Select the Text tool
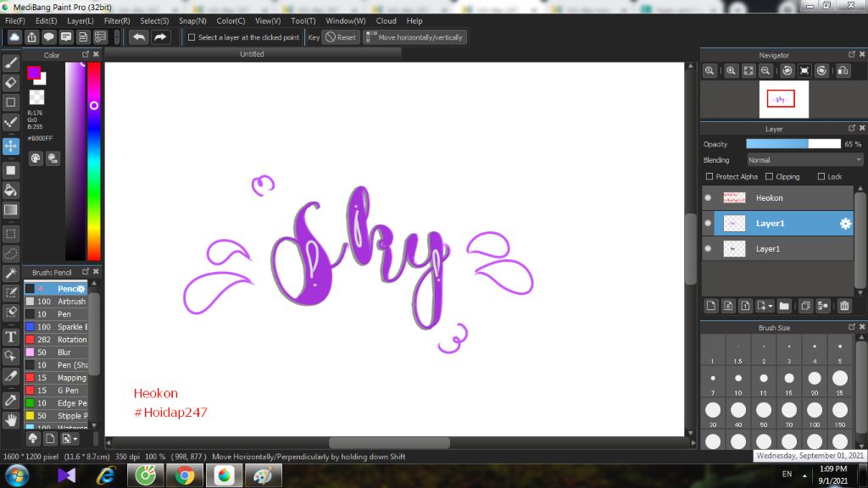Image resolution: width=868 pixels, height=488 pixels. [10, 336]
